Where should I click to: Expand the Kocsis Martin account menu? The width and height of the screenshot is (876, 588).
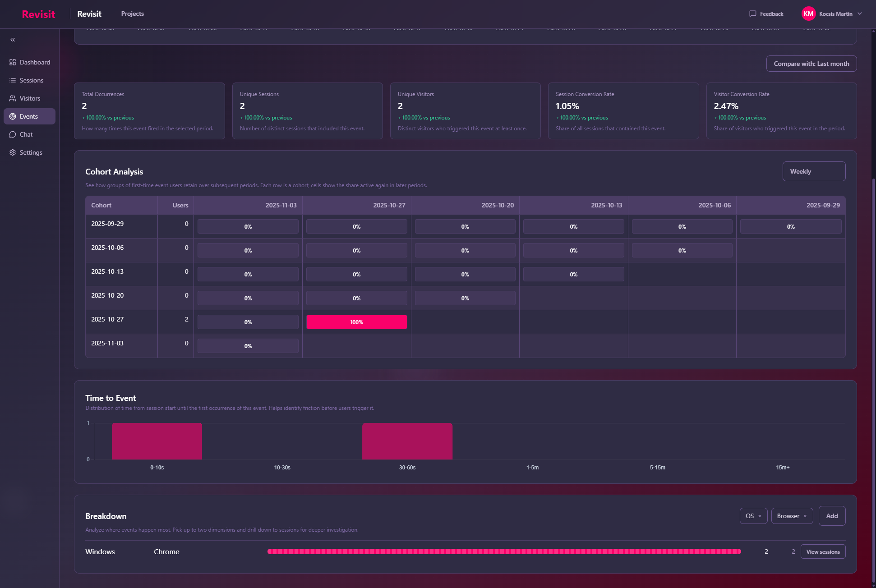point(832,14)
